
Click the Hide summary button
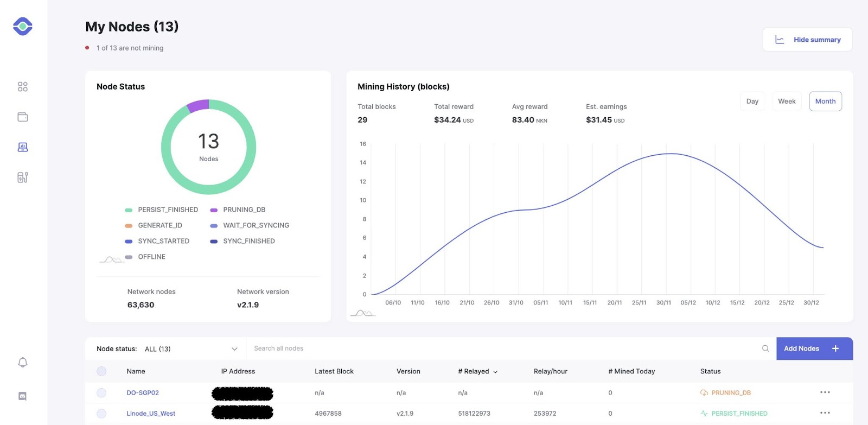click(x=807, y=40)
